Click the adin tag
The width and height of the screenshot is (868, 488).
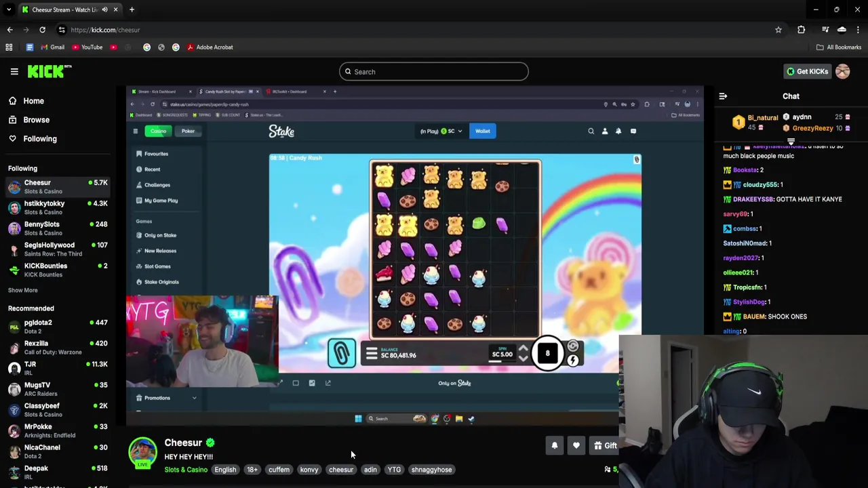click(370, 470)
